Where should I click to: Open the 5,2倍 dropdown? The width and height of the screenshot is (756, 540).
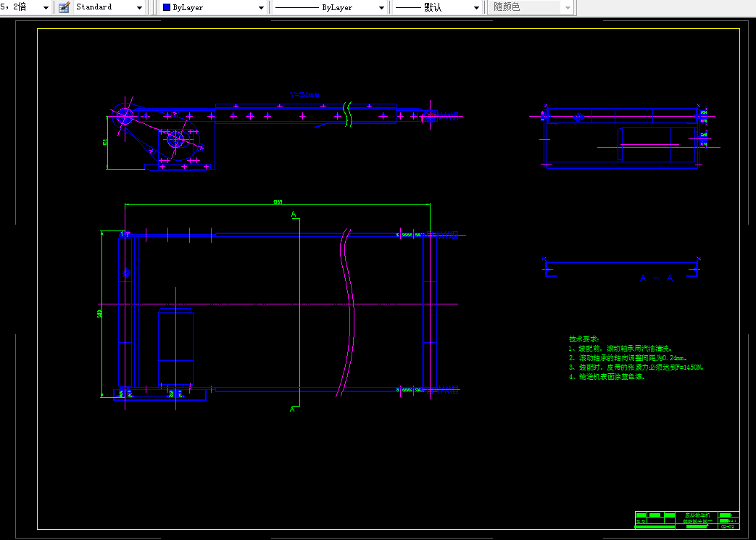[x=25, y=7]
